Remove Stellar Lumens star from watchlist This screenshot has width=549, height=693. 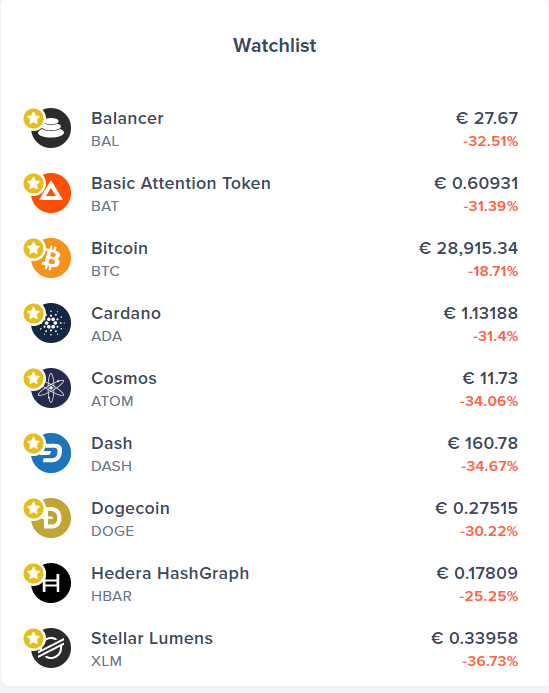34,638
